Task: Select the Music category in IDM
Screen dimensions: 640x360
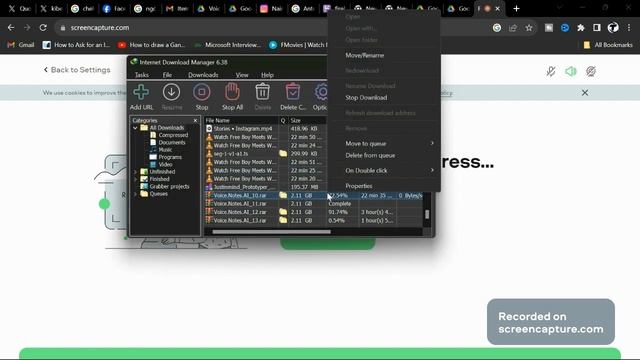Action: [165, 150]
